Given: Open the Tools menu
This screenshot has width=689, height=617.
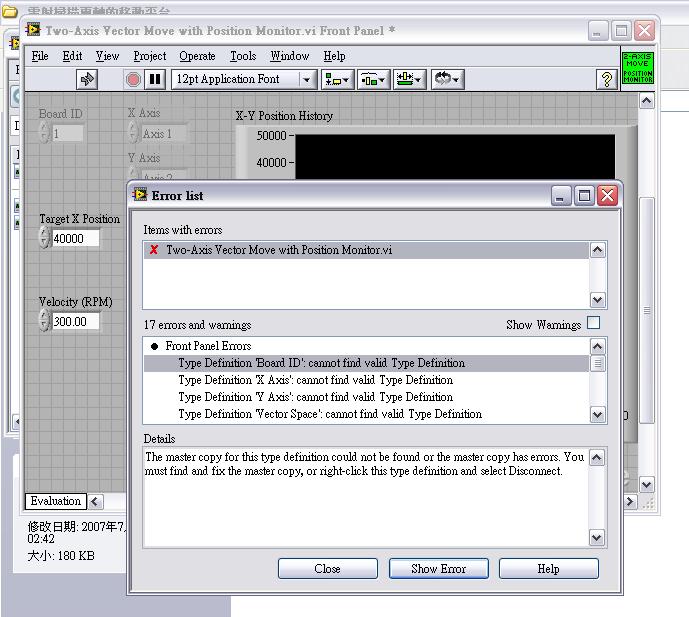Looking at the screenshot, I should [243, 56].
